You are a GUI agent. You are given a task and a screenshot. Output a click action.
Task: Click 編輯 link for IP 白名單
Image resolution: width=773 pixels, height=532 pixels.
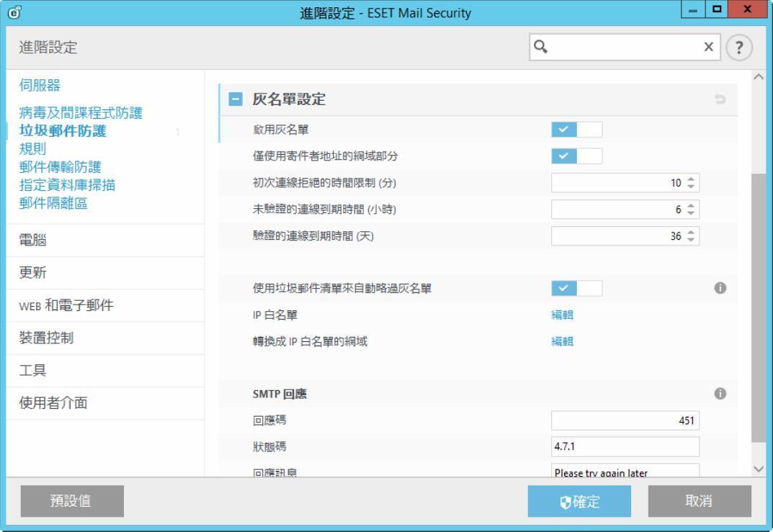[x=562, y=315]
